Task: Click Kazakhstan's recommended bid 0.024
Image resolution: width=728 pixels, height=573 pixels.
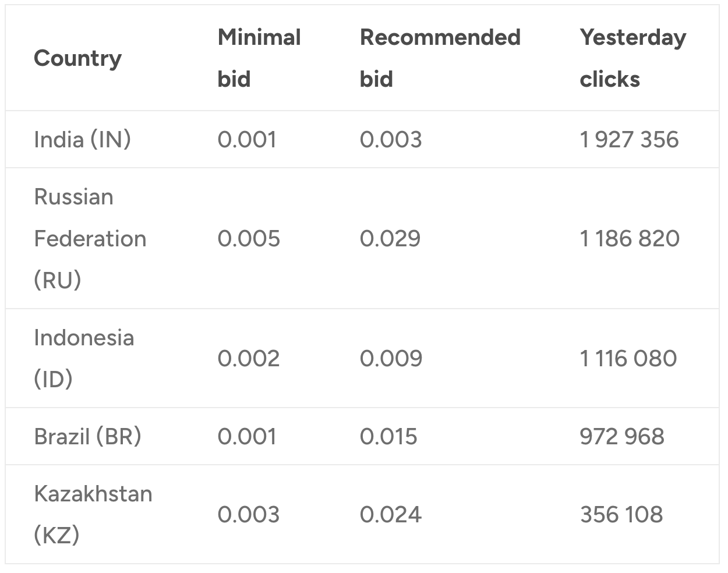Action: click(390, 515)
